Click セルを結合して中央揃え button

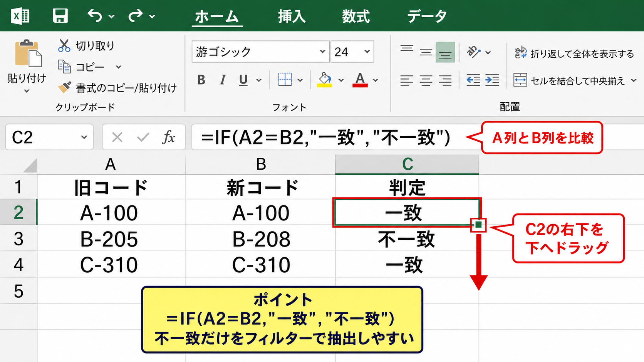pyautogui.click(x=569, y=80)
